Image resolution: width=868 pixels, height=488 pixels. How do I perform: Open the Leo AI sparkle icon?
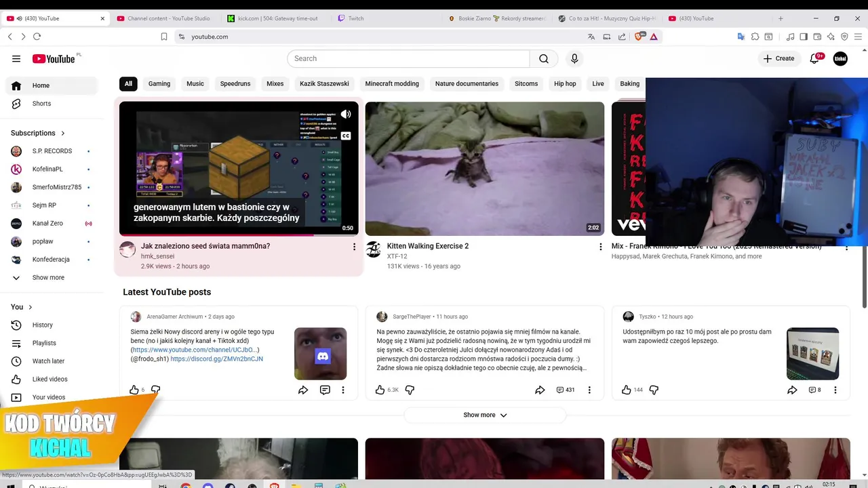[831, 37]
